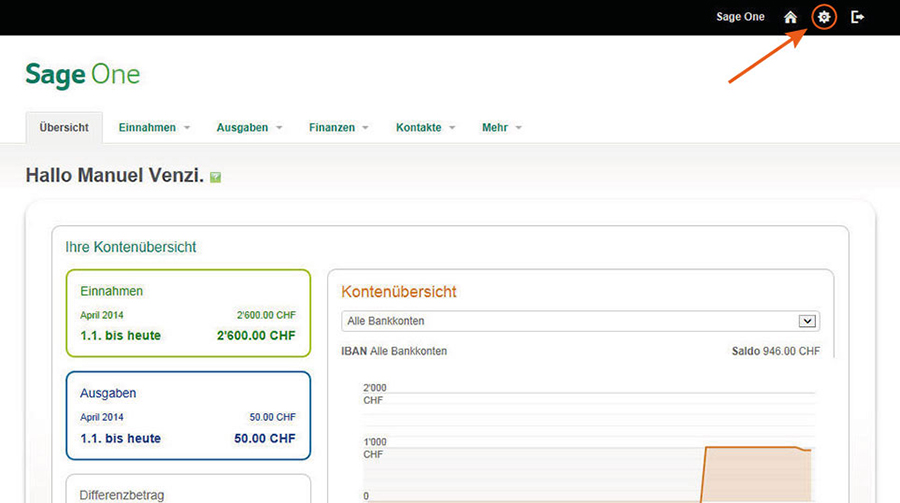This screenshot has width=900, height=503.
Task: Click the IBAN Alle Bankkonten label
Action: pyautogui.click(x=394, y=351)
